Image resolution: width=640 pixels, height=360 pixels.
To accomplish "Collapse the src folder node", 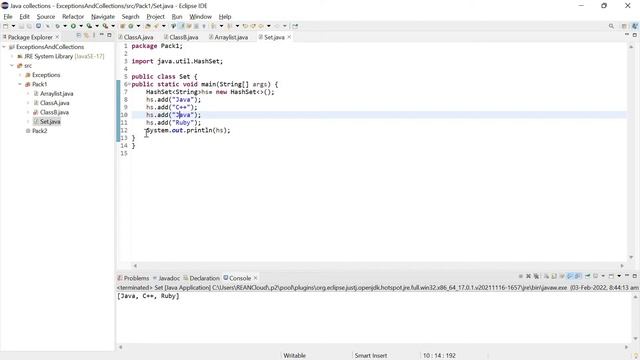I will click(x=12, y=66).
